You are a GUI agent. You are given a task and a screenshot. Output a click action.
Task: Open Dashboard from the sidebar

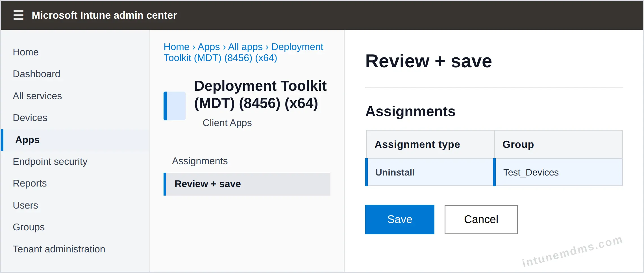tap(36, 74)
